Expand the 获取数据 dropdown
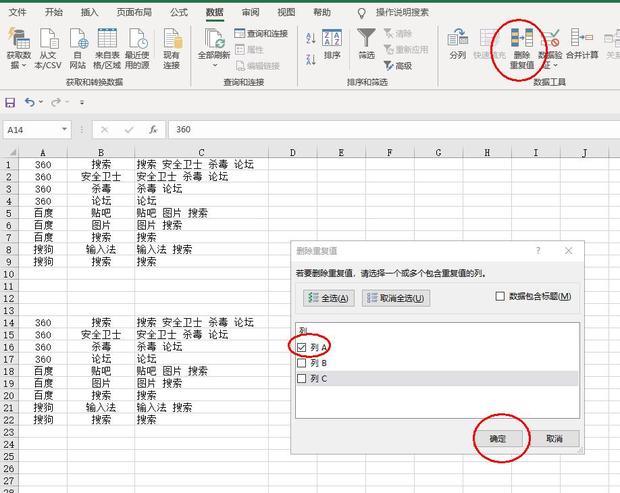Screen dimensions: 620x493 [18, 65]
